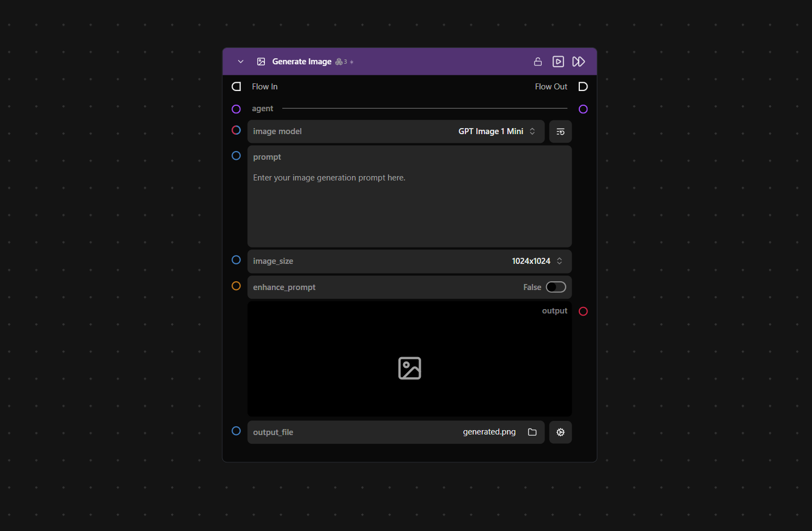Run this node with the play icon
Screen dimensions: 812x531
click(x=558, y=62)
